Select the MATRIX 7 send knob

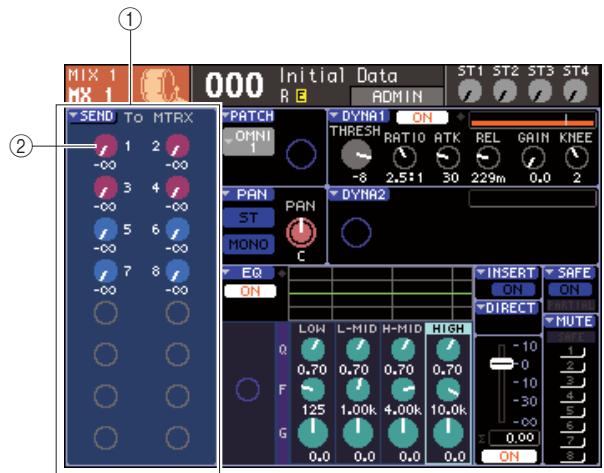point(105,271)
